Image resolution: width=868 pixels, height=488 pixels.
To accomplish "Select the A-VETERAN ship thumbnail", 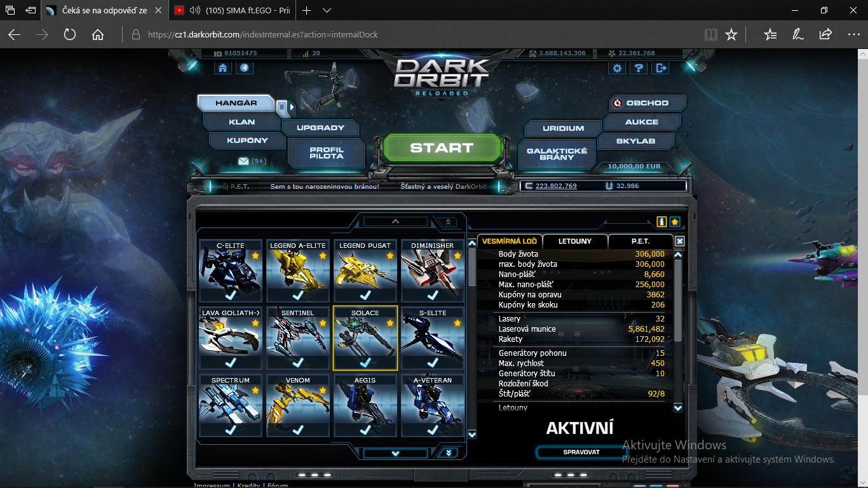I will tap(433, 405).
